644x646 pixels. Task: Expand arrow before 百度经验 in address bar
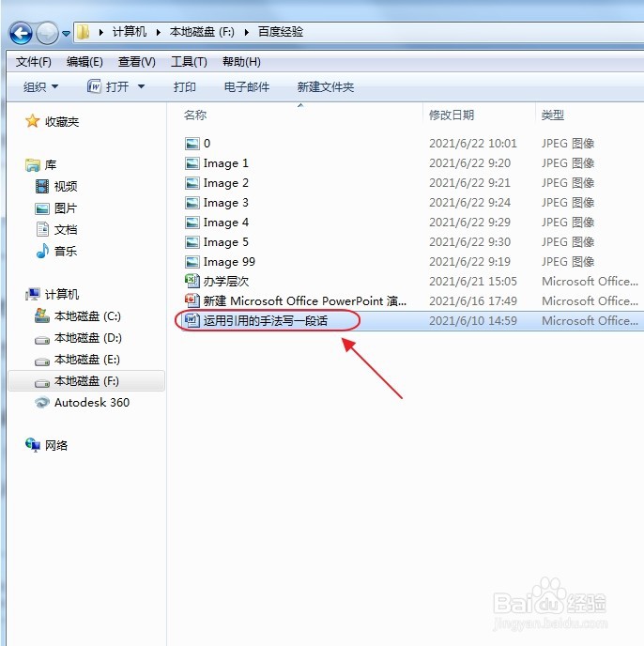pyautogui.click(x=246, y=32)
